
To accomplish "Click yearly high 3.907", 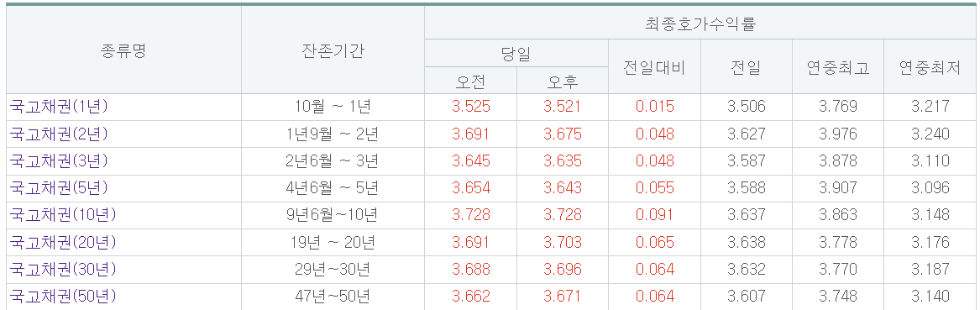I will pyautogui.click(x=838, y=187).
